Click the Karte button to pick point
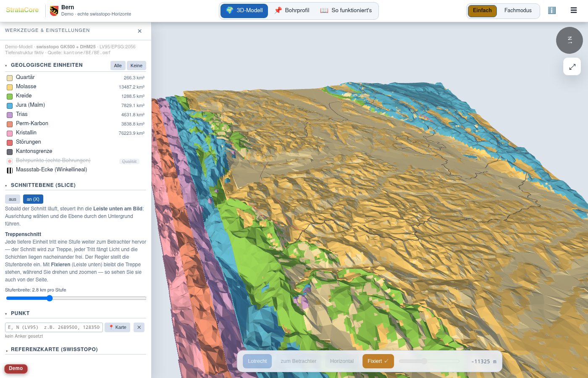The height and width of the screenshot is (378, 588). coord(118,327)
